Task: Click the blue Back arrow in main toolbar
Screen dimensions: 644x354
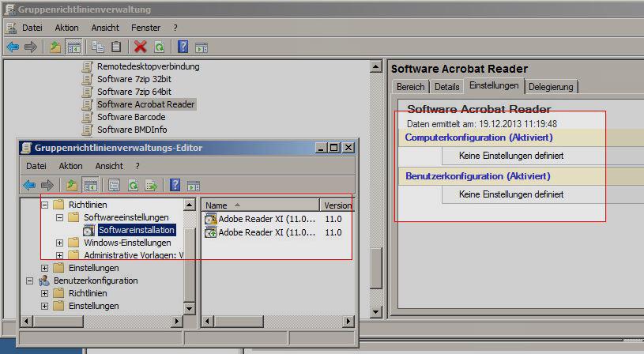Action: [13, 47]
